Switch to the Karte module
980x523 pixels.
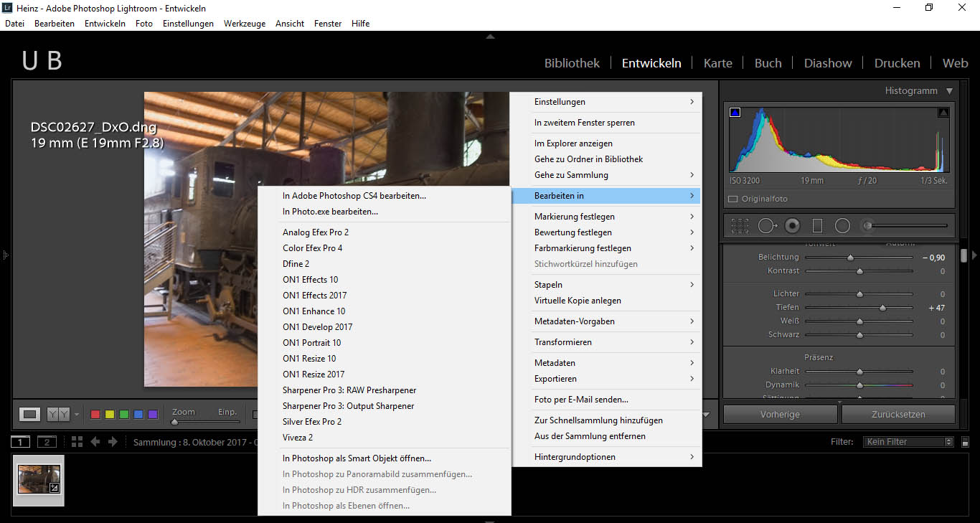click(718, 63)
